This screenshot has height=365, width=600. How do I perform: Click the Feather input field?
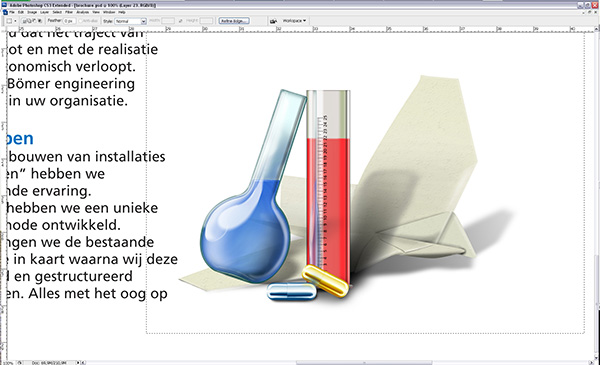pos(69,21)
